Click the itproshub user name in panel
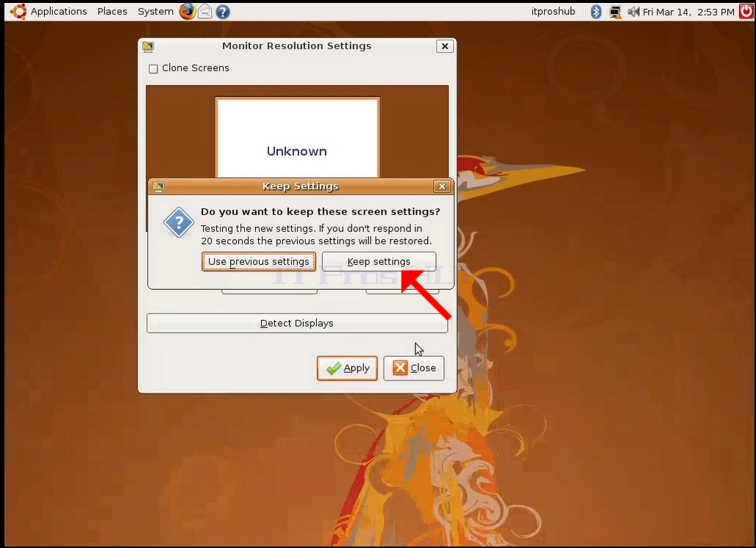Screen dimensions: 756x548 (553, 12)
